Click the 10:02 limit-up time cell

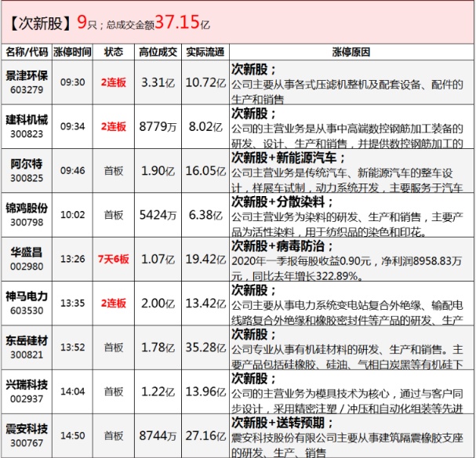[73, 215]
